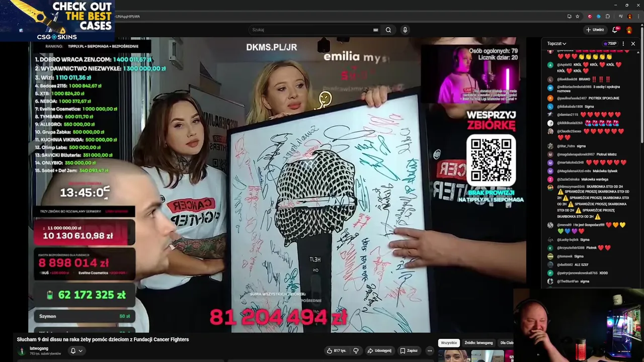The height and width of the screenshot is (362, 644).
Task: Like the video with 817 tys. thumbs-up
Action: (x=336, y=350)
